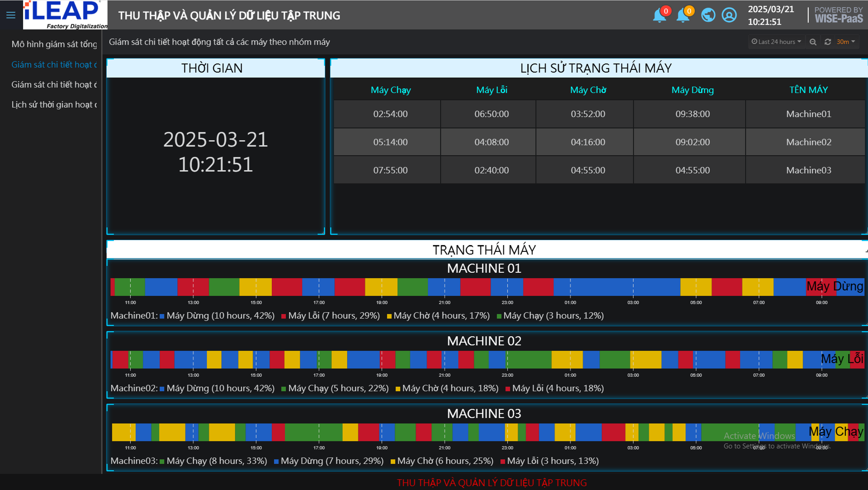Open the user account profile icon
The height and width of the screenshot is (490, 868).
click(x=729, y=15)
